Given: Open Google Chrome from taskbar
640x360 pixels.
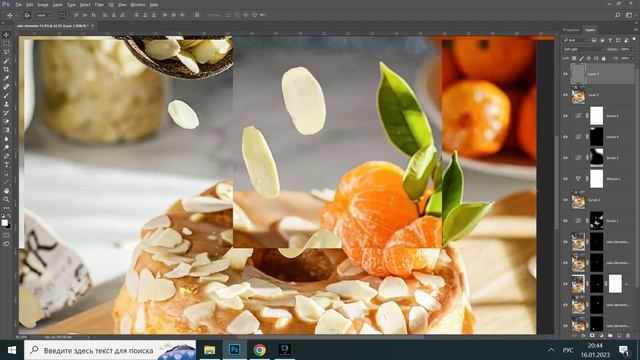Looking at the screenshot, I should tap(260, 350).
